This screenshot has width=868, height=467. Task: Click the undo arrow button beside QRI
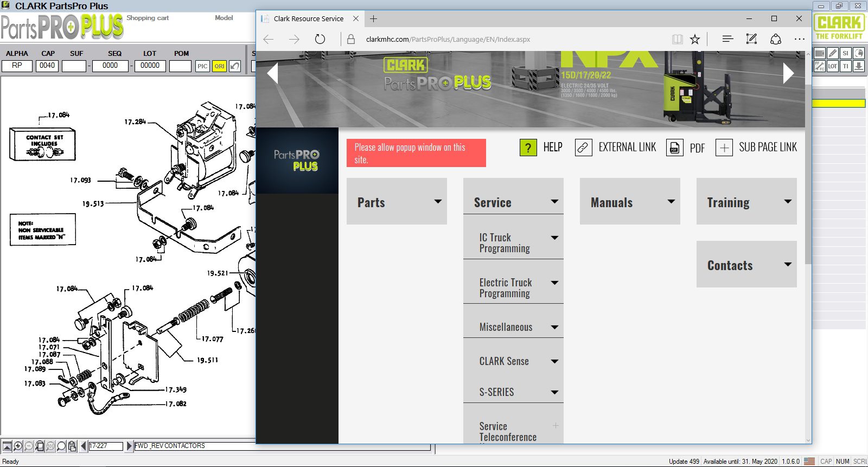[x=235, y=66]
